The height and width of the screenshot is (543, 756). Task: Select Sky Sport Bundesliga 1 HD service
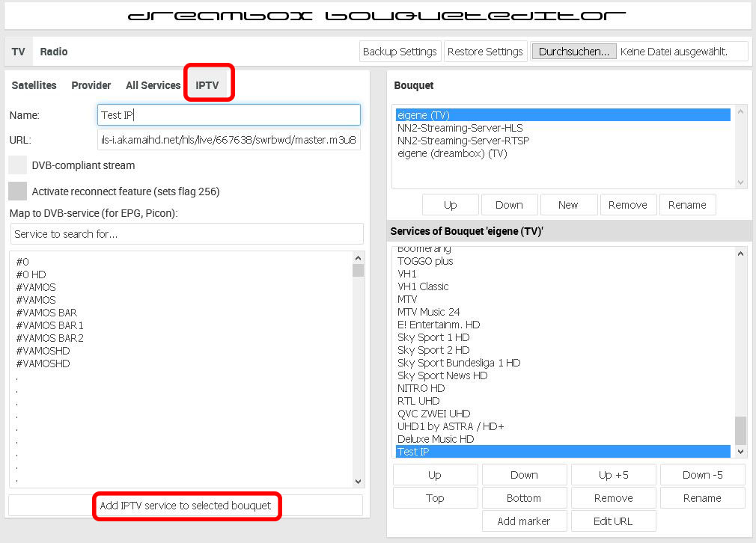pyautogui.click(x=459, y=363)
